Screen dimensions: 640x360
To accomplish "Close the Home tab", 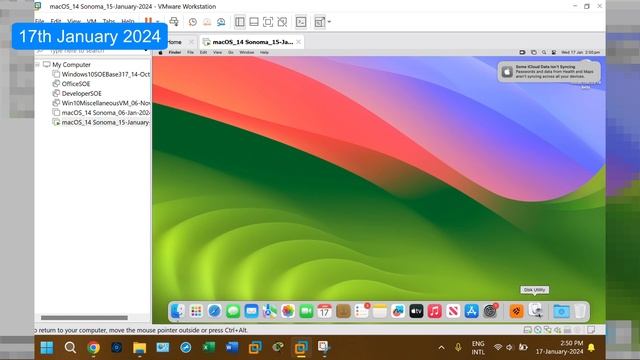I will [x=191, y=42].
